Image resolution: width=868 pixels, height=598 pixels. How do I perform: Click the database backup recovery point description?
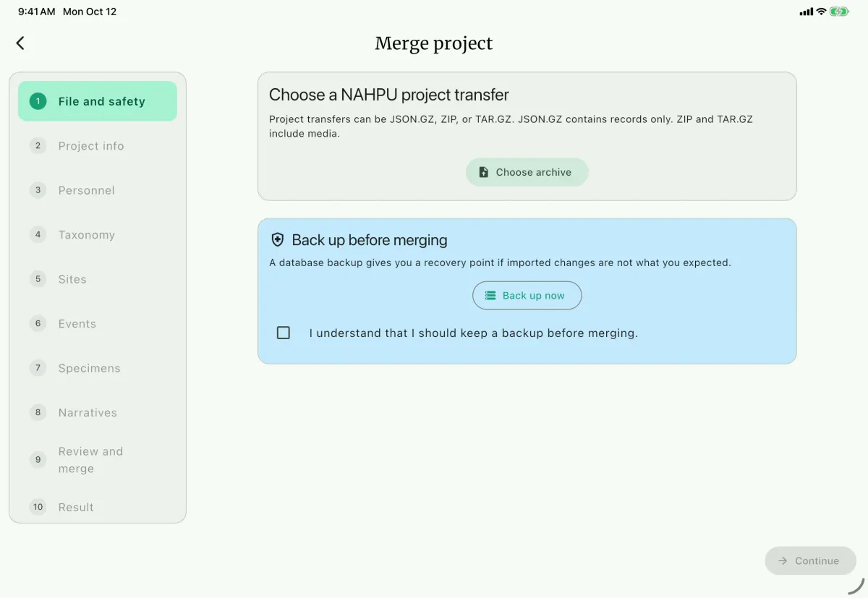point(500,262)
